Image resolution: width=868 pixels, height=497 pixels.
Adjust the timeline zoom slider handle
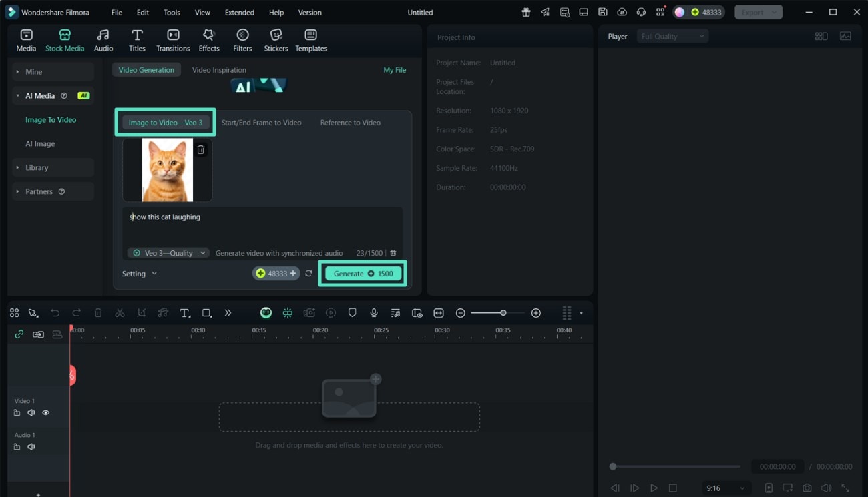pyautogui.click(x=503, y=313)
